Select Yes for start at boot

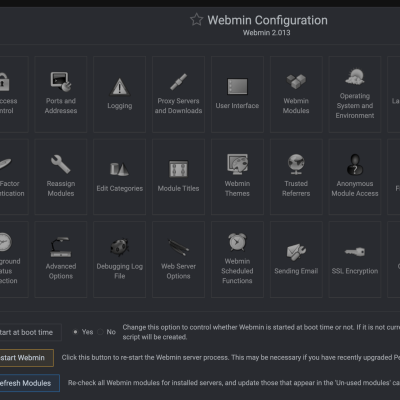(x=75, y=332)
